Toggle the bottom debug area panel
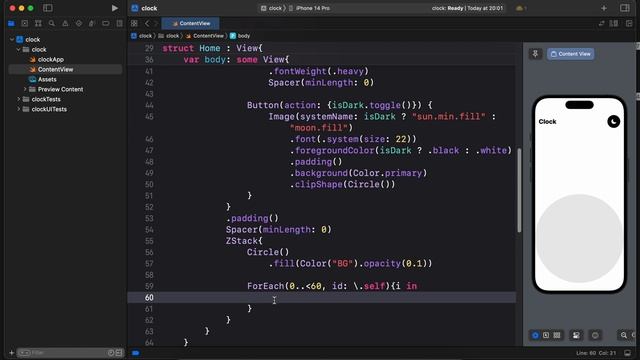This screenshot has height=360, width=640. 627,353
